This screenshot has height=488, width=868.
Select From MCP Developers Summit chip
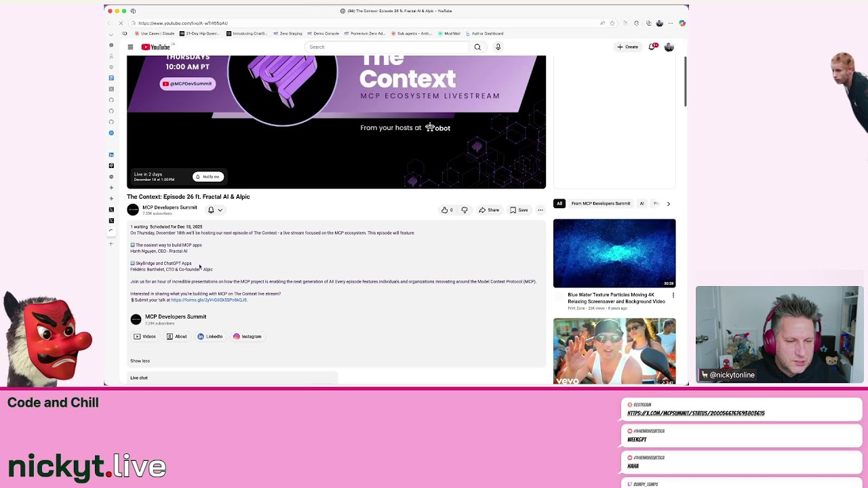point(601,203)
